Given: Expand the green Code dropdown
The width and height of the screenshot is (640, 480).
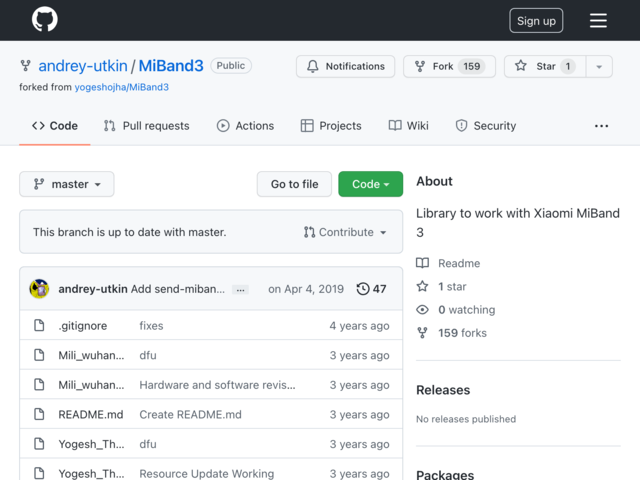Looking at the screenshot, I should click(371, 184).
